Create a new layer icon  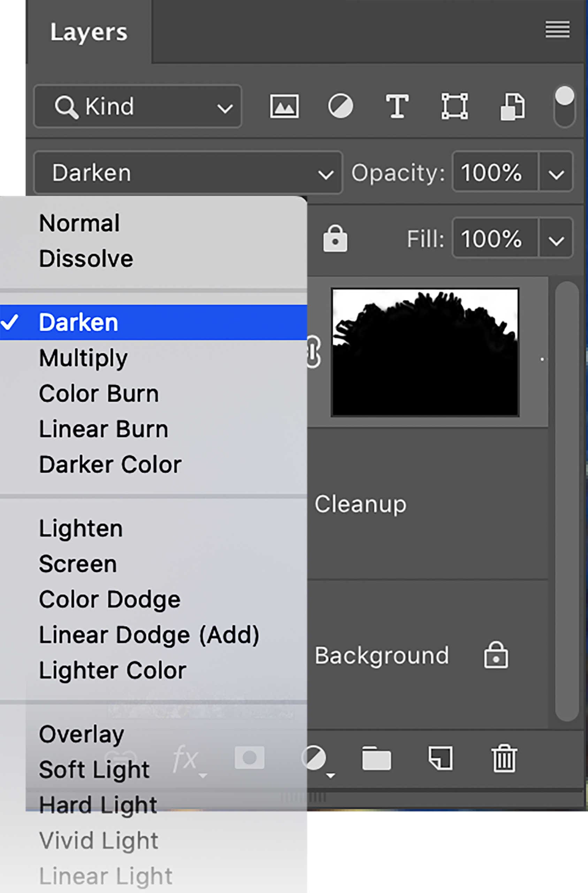point(441,758)
